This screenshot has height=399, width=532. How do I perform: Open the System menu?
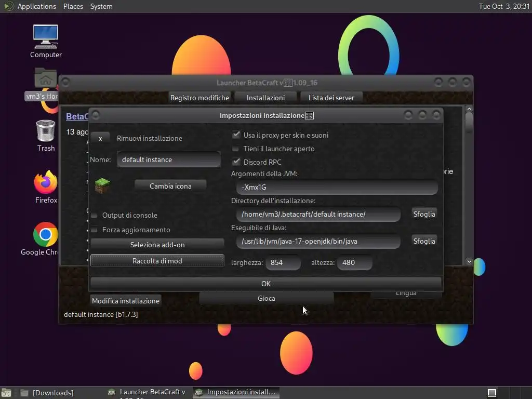[101, 6]
